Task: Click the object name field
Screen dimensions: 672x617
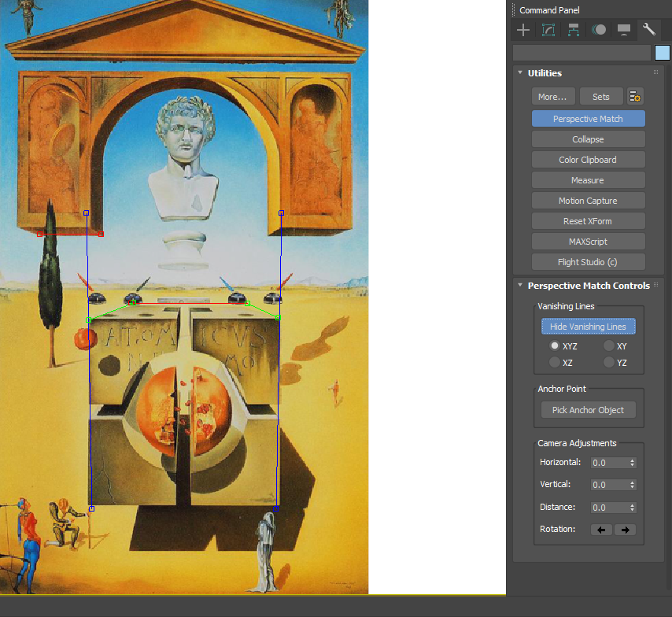Action: (582, 54)
